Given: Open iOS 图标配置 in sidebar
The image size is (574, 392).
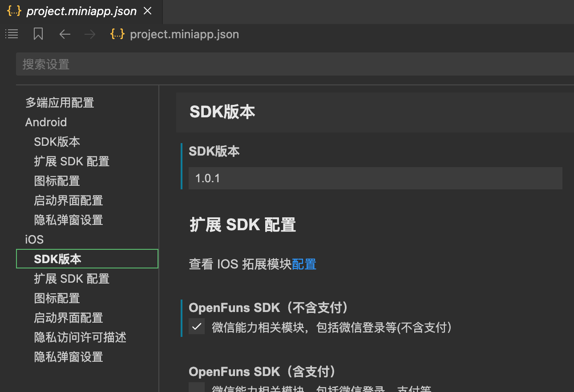Looking at the screenshot, I should [x=57, y=298].
